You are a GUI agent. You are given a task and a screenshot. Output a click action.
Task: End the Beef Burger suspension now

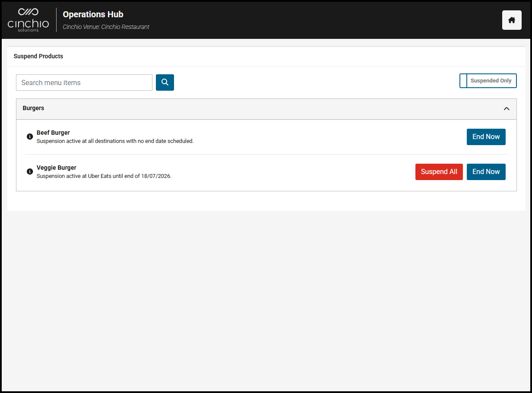pyautogui.click(x=486, y=137)
